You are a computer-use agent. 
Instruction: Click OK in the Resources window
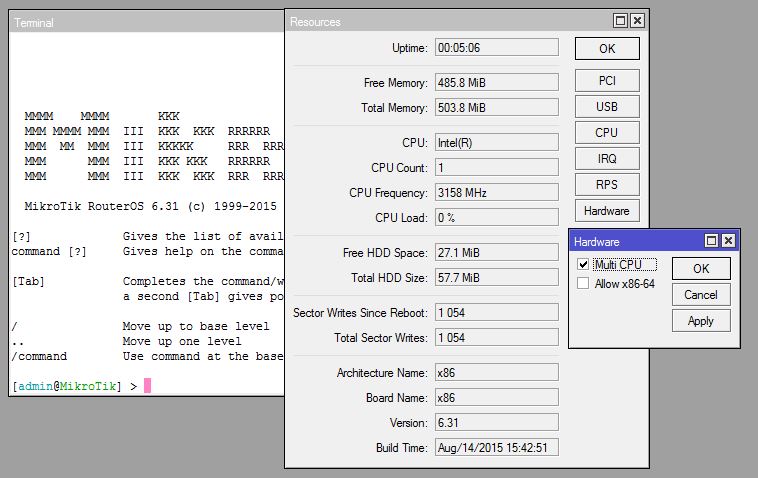pyautogui.click(x=607, y=48)
